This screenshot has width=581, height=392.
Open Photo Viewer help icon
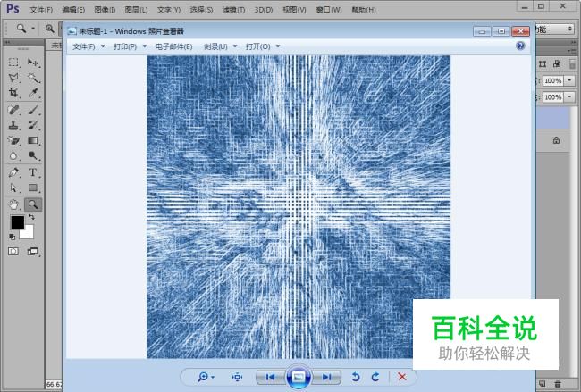(520, 46)
